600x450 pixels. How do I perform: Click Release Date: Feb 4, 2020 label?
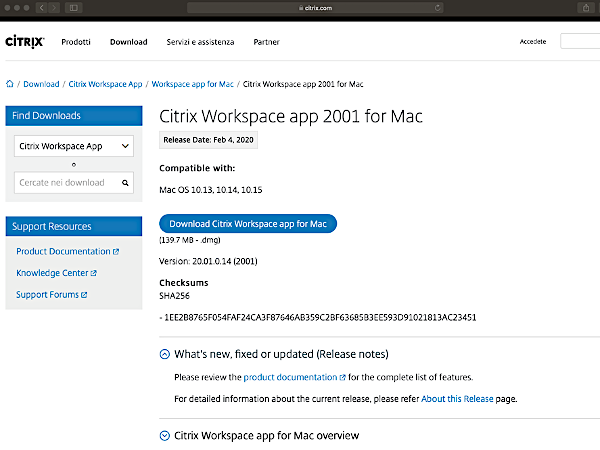(208, 140)
